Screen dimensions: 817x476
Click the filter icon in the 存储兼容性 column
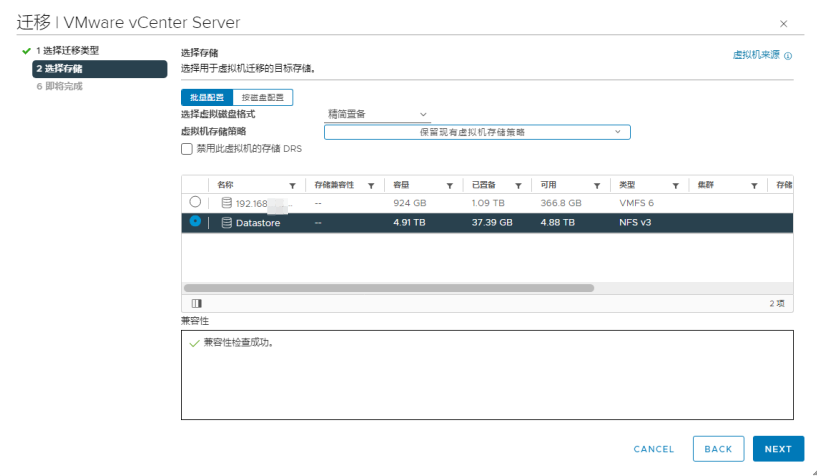(371, 185)
